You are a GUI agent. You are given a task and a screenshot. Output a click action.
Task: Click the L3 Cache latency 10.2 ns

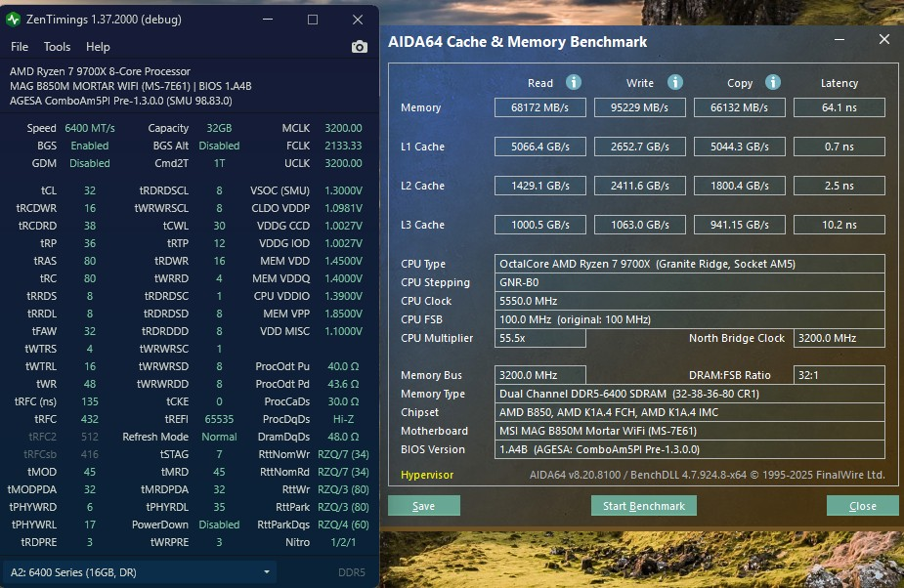pyautogui.click(x=839, y=225)
